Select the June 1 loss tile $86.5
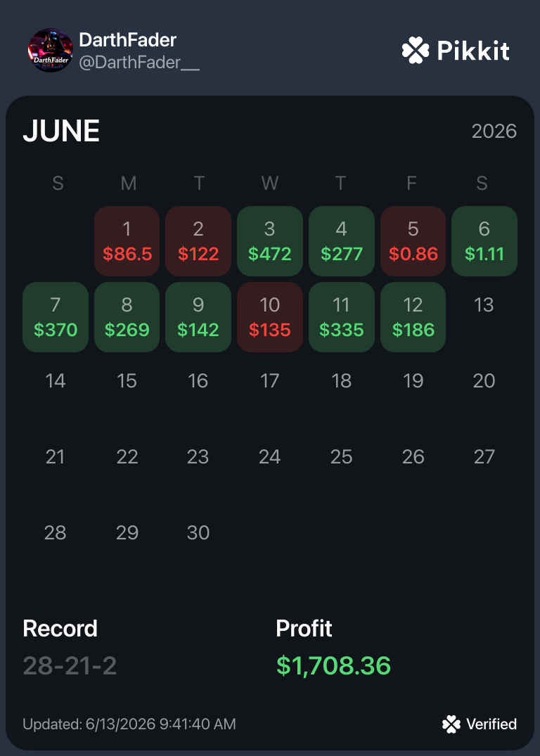 [x=127, y=241]
